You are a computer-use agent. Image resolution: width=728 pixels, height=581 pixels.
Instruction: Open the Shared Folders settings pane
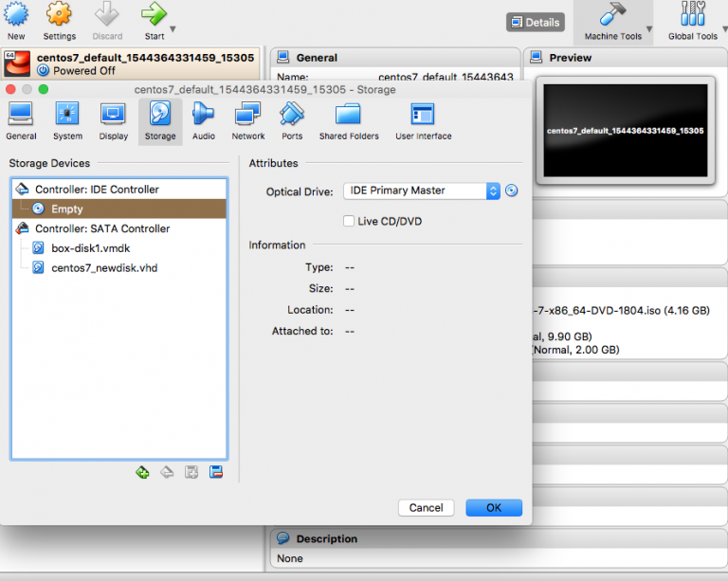pos(348,120)
